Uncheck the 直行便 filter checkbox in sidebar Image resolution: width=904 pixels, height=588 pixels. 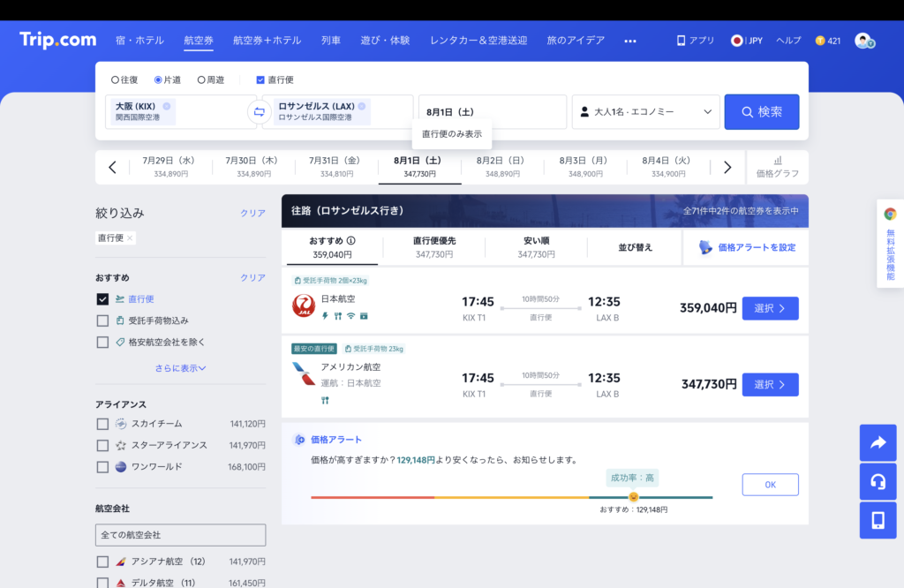103,299
